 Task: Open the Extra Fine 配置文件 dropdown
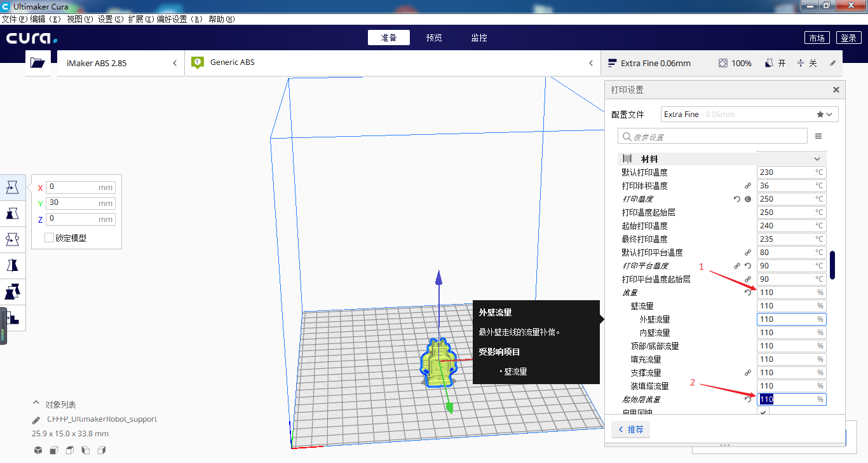pos(750,114)
